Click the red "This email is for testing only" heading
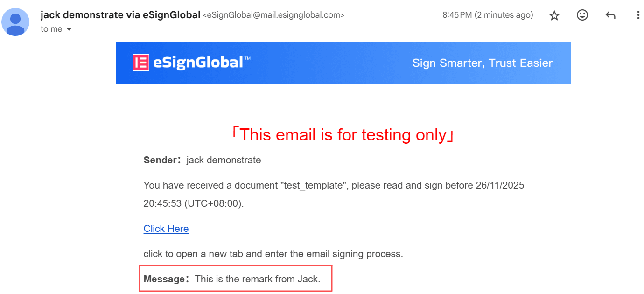This screenshot has height=294, width=644. click(x=343, y=135)
